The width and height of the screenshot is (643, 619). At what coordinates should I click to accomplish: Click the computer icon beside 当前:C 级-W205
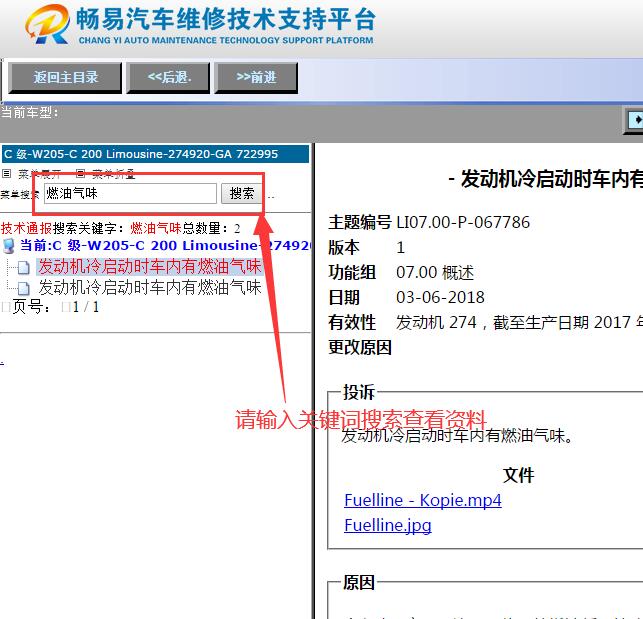8,245
